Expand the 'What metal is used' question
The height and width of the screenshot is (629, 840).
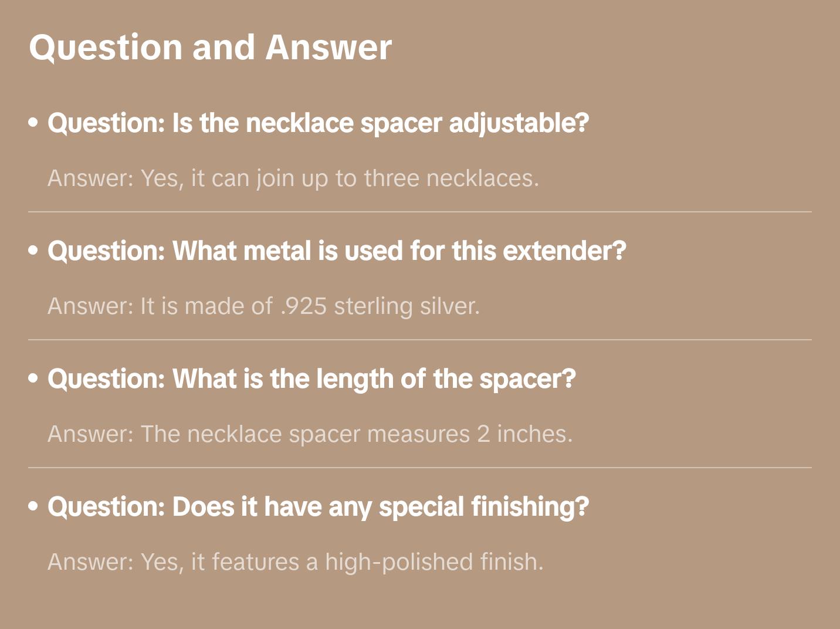(337, 251)
